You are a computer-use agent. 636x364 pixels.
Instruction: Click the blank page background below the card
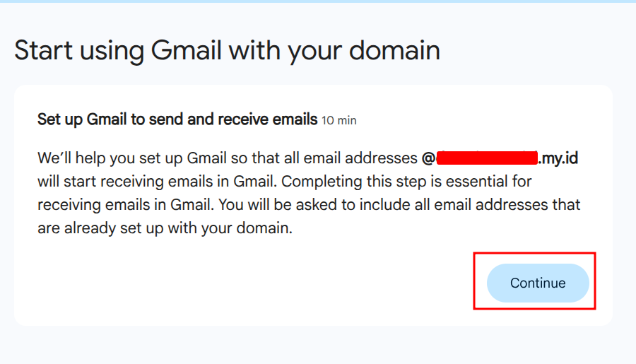318,346
